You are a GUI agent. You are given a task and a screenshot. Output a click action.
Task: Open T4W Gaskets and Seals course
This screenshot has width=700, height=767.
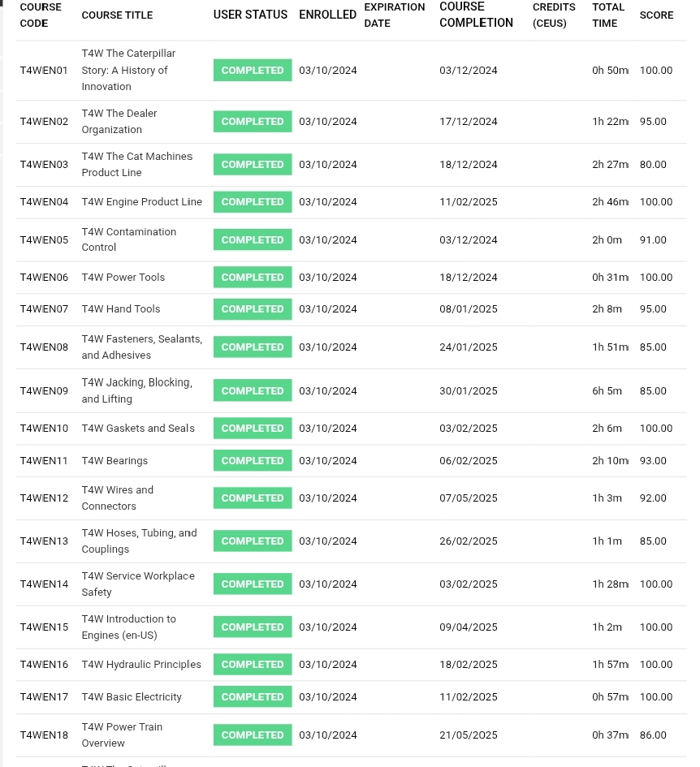[x=138, y=428]
